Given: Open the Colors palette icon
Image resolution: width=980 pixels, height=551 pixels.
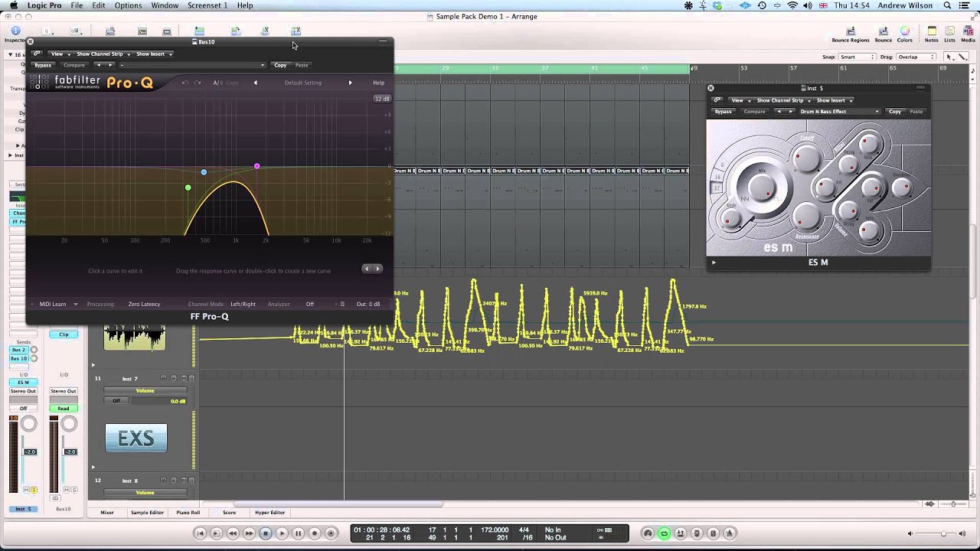Looking at the screenshot, I should pos(905,31).
